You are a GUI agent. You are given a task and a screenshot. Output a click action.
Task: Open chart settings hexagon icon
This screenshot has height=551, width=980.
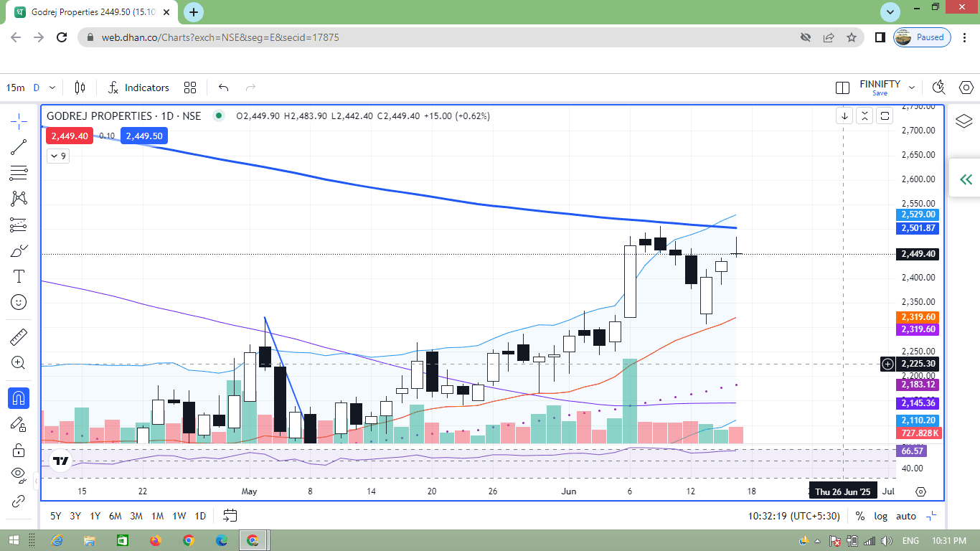click(x=965, y=88)
